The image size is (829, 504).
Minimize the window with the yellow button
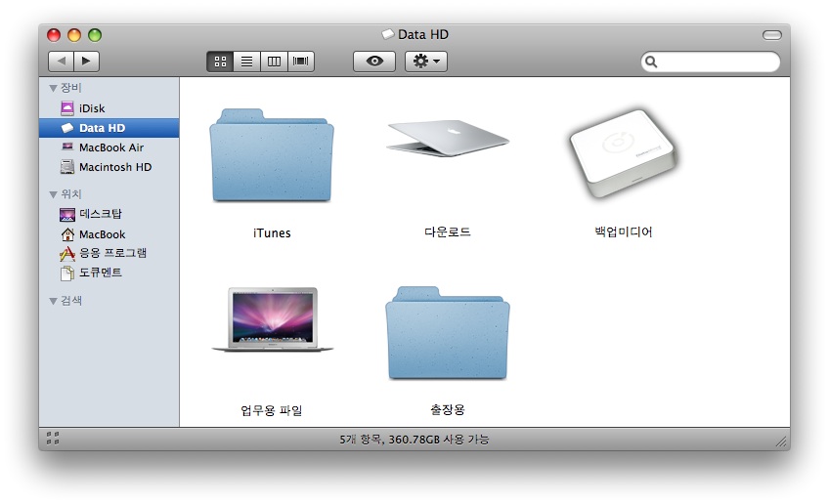click(x=74, y=35)
